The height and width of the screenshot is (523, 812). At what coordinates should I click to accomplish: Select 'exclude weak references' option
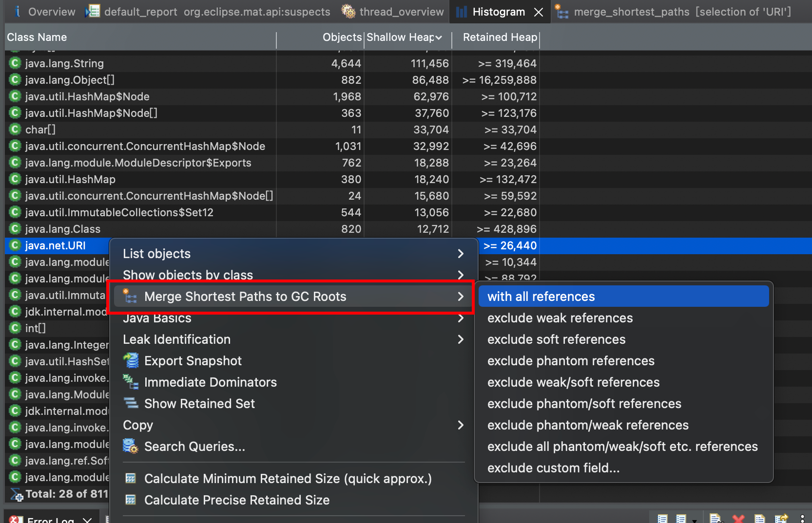624,318
